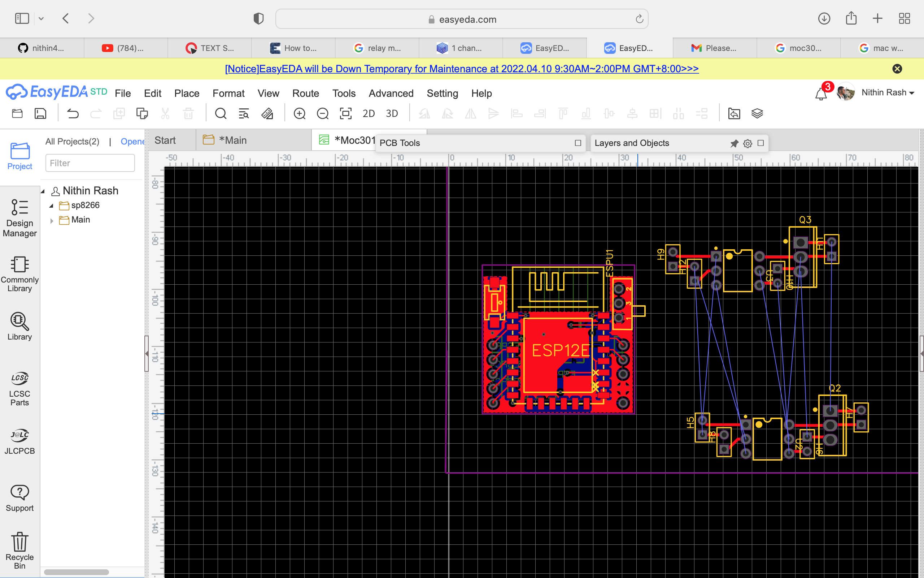Switch to the *Main document tab

pos(254,140)
